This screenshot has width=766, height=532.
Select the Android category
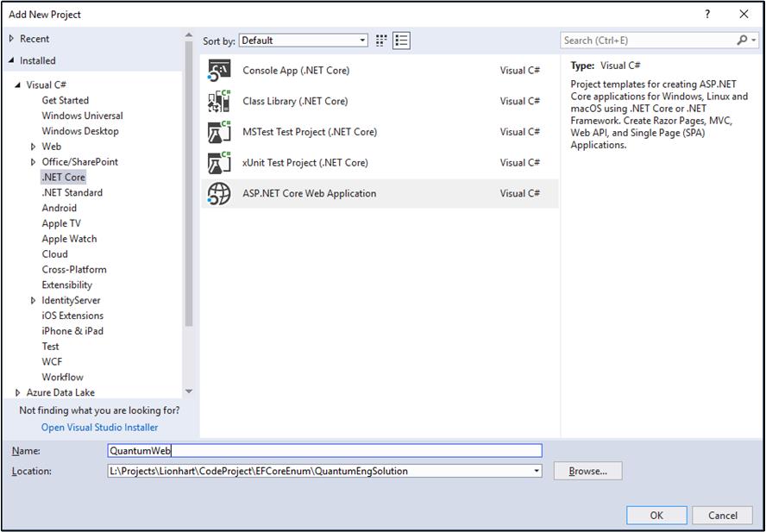pos(60,208)
